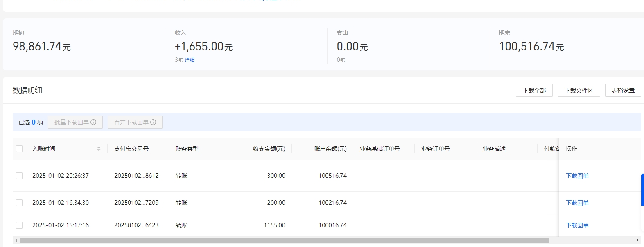
Task: Click 合并下载回单 button
Action: click(131, 122)
